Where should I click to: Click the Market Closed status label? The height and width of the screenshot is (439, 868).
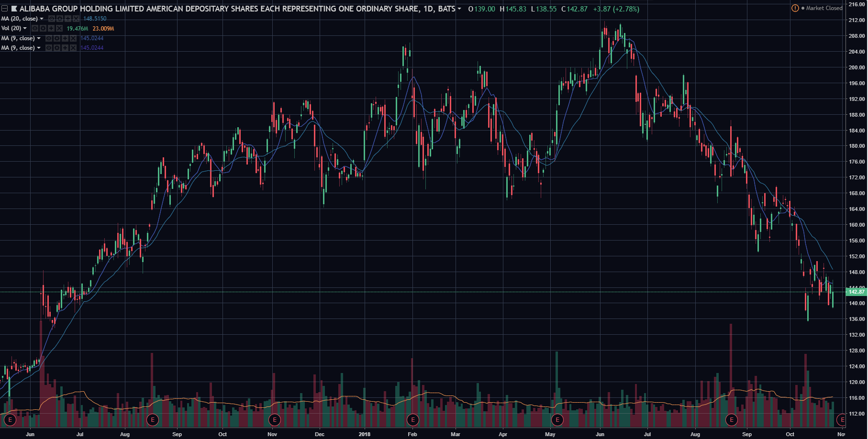(x=824, y=8)
